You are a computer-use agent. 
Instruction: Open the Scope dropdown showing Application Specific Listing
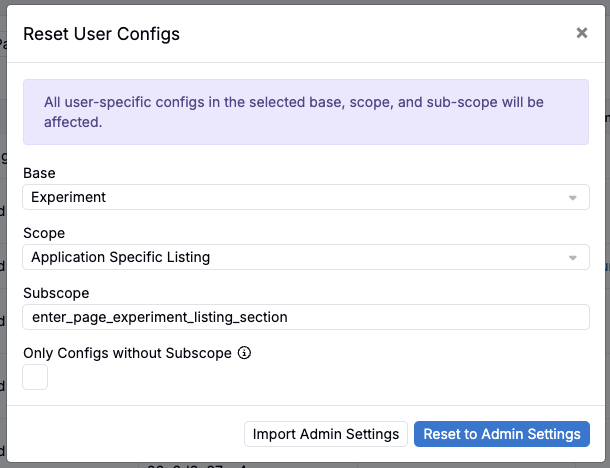[306, 257]
